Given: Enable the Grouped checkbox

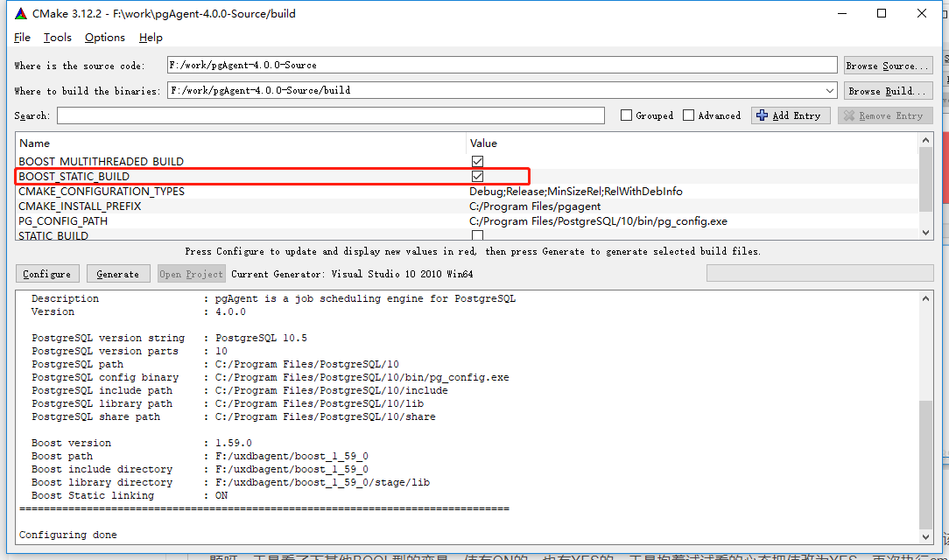Looking at the screenshot, I should [627, 115].
